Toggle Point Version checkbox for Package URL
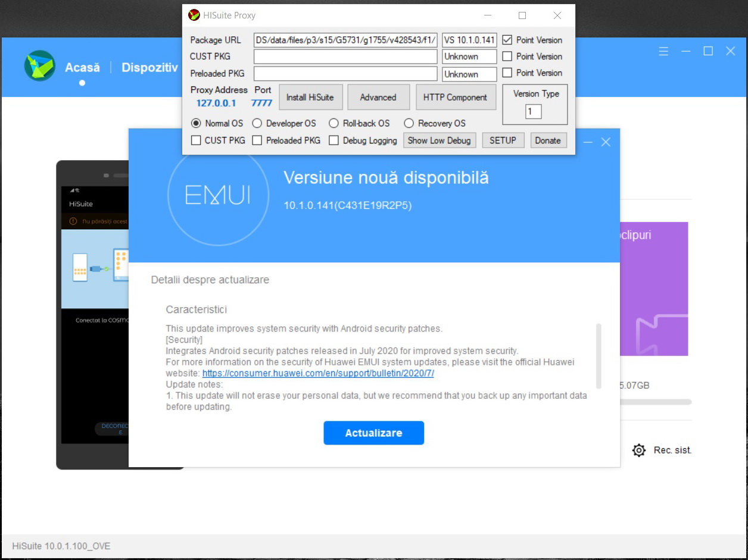The width and height of the screenshot is (748, 560). coord(507,40)
